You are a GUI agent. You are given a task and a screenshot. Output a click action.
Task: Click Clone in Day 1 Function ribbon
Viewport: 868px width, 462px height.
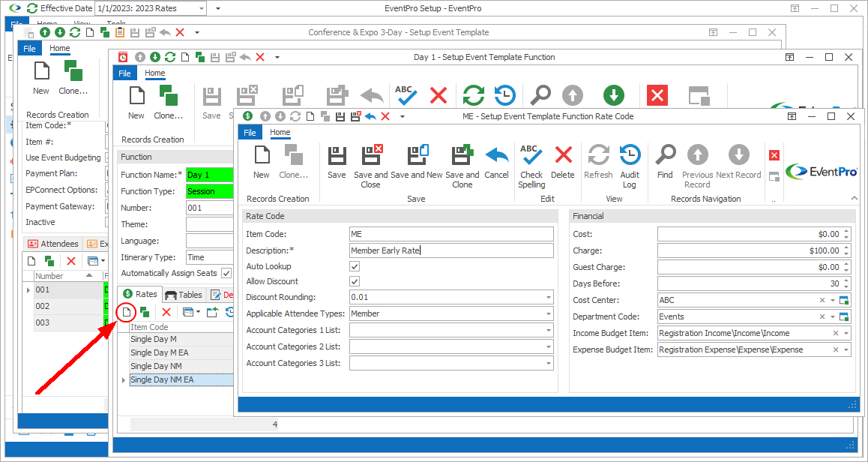tap(169, 103)
